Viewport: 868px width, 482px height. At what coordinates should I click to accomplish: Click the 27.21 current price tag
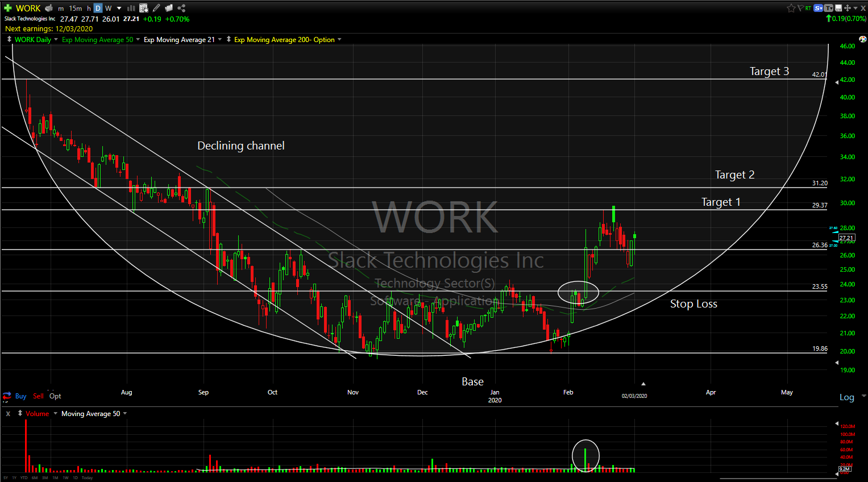point(846,238)
